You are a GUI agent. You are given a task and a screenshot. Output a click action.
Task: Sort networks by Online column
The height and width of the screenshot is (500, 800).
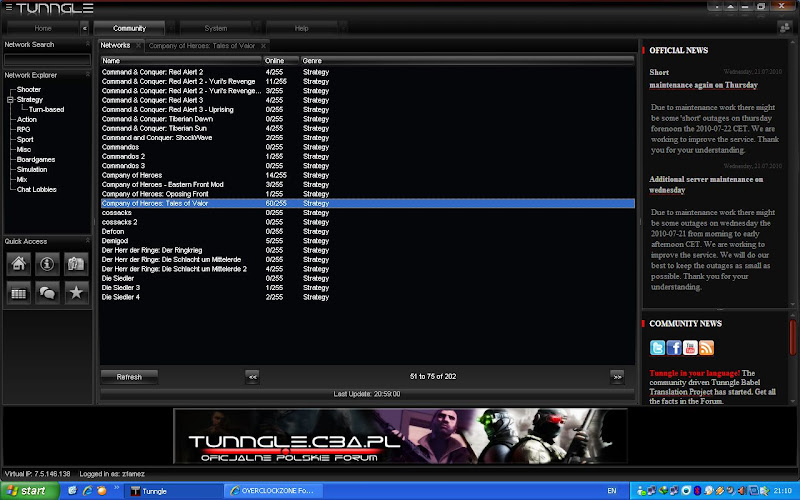pos(281,60)
